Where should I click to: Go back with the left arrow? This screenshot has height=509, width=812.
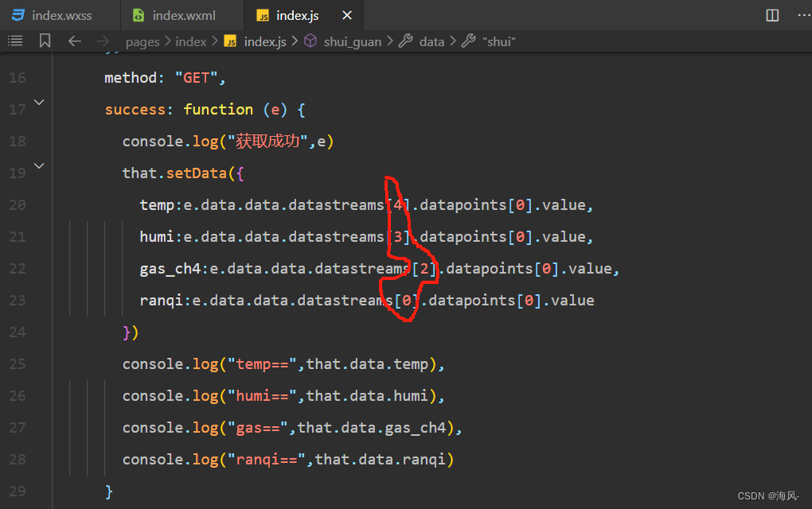(x=75, y=41)
